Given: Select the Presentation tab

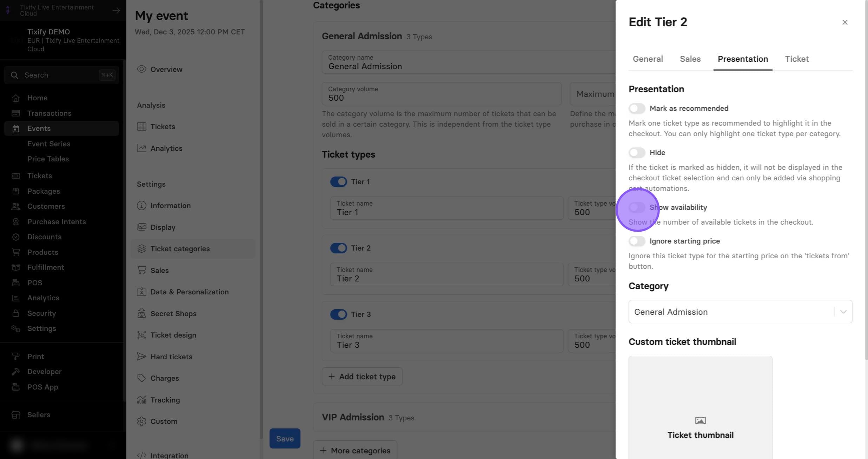Looking at the screenshot, I should 743,59.
